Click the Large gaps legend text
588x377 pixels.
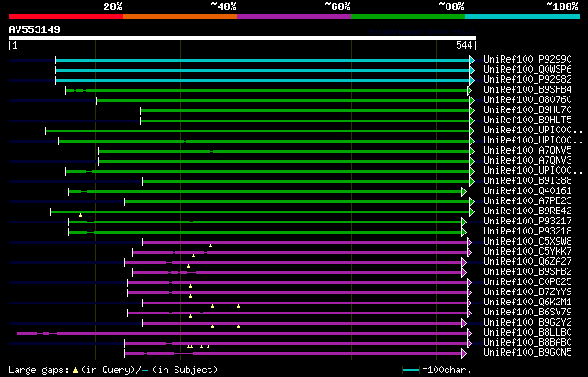click(x=113, y=371)
